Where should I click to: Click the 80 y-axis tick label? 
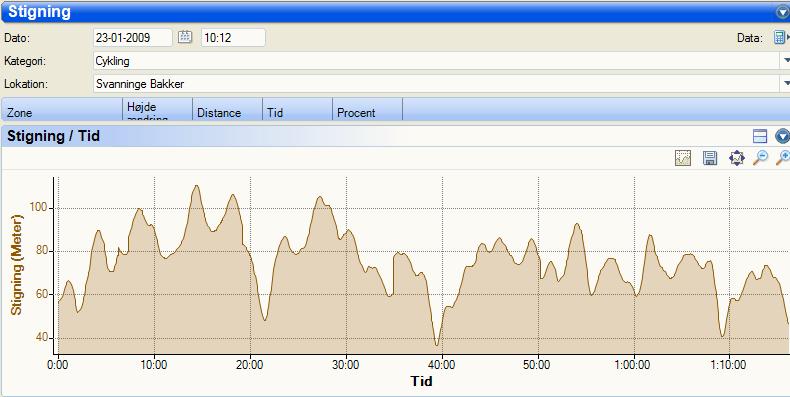coord(42,251)
